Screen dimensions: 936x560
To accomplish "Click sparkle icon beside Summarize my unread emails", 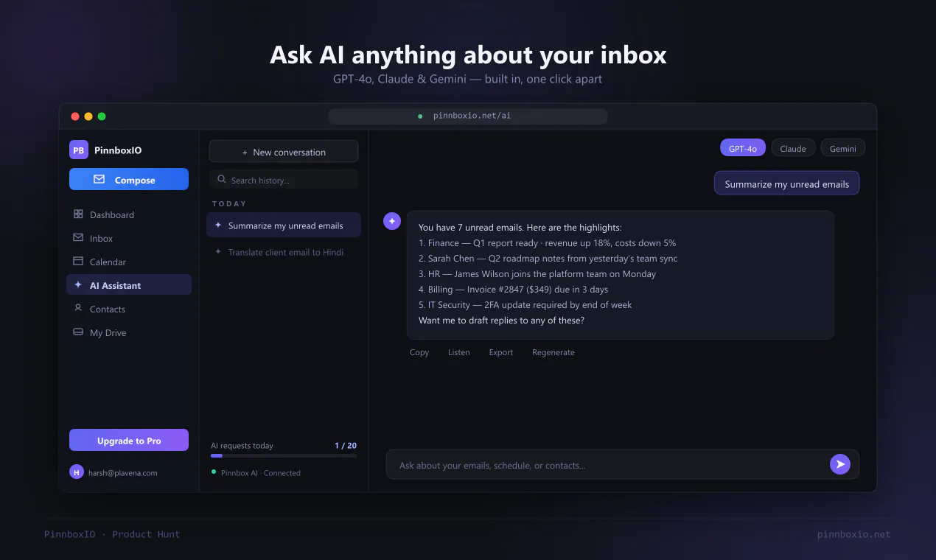I will pyautogui.click(x=218, y=225).
